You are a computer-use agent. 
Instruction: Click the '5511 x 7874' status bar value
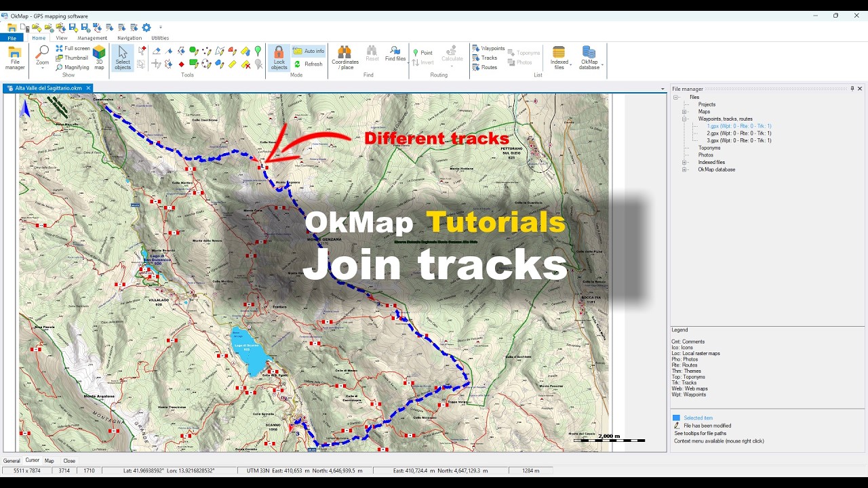(27, 470)
